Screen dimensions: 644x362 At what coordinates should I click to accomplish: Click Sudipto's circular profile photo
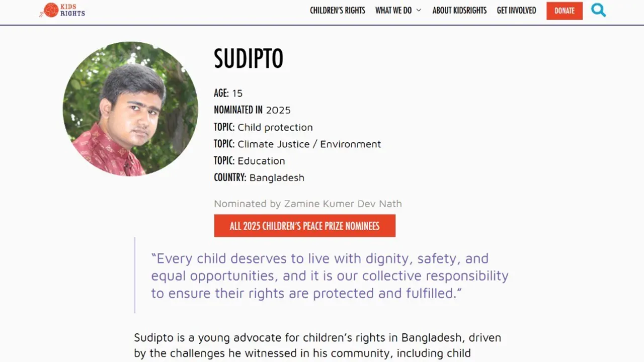pyautogui.click(x=130, y=109)
